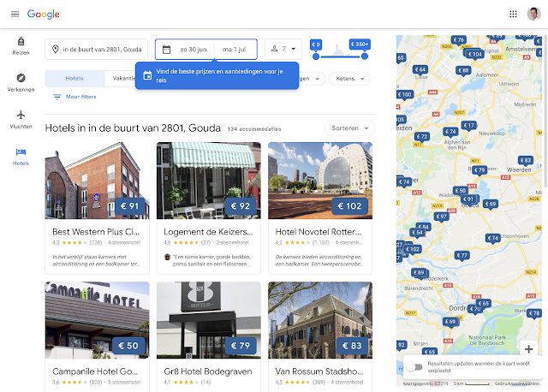Click the Google logo
The image size is (548, 392).
pyautogui.click(x=44, y=14)
